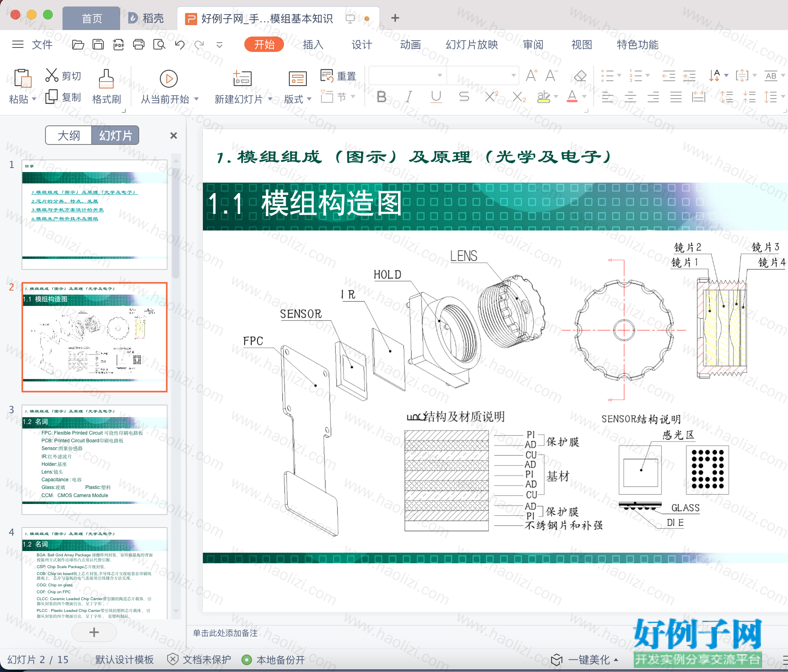The image size is (788, 672).
Task: Toggle italic formatting
Action: [x=409, y=97]
